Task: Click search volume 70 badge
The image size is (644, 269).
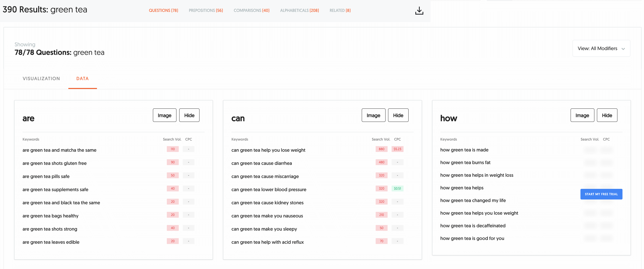Action: point(381,241)
